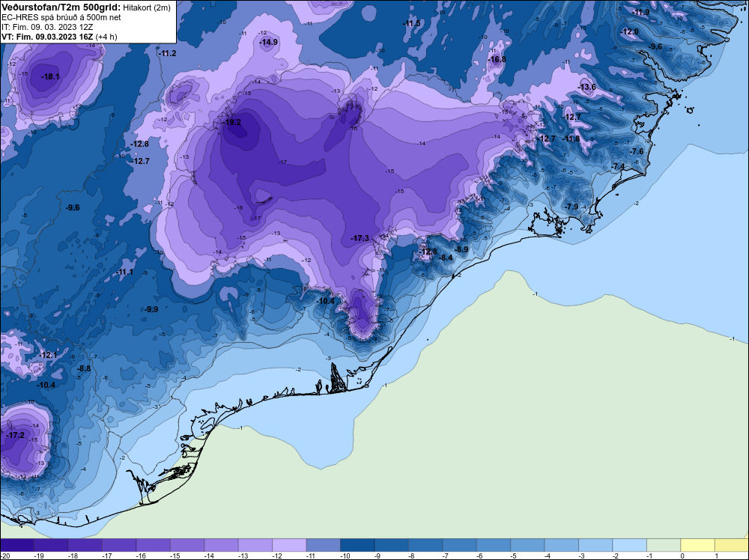Select the -8.4 temperature label

445,258
